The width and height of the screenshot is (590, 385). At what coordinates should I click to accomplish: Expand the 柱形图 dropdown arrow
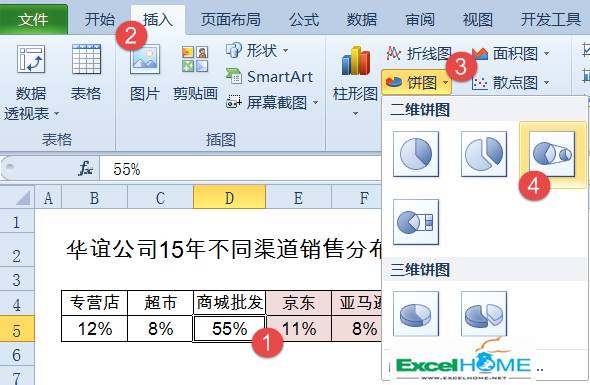[355, 113]
